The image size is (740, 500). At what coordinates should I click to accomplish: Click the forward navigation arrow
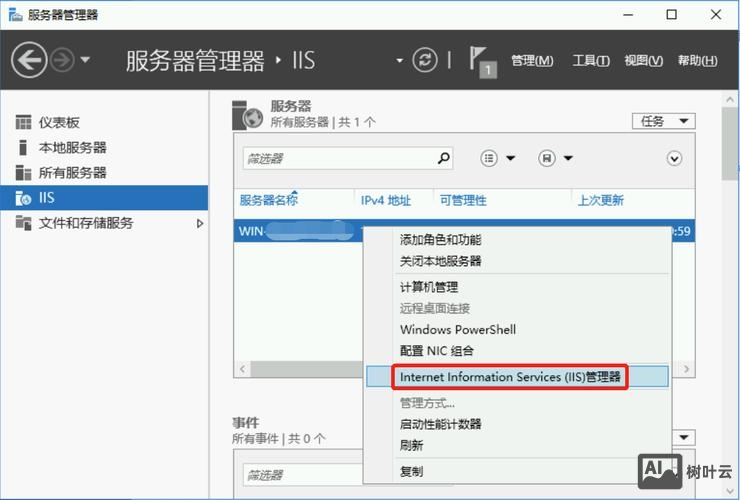point(63,60)
